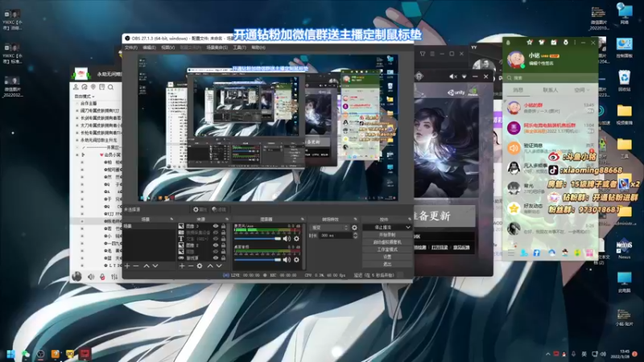Image resolution: width=644 pixels, height=362 pixels.
Task: Pop out the 场景 dock panel
Action: tap(171, 219)
